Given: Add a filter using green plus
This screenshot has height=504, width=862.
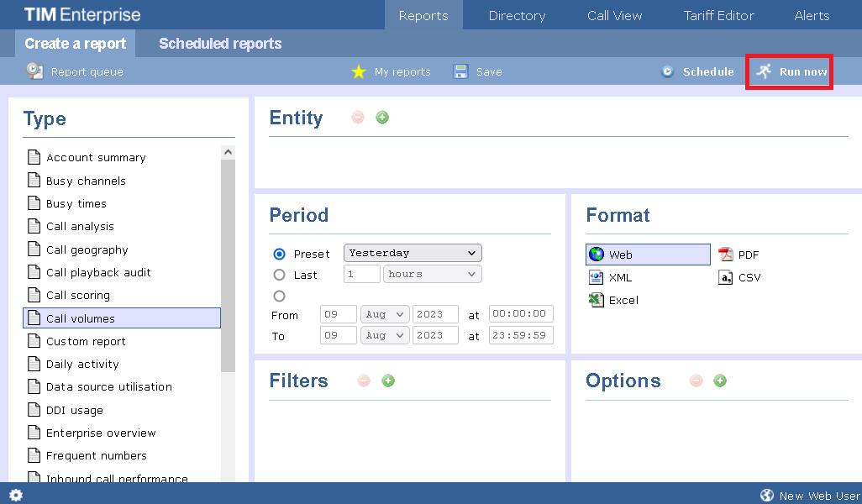Looking at the screenshot, I should [x=388, y=381].
